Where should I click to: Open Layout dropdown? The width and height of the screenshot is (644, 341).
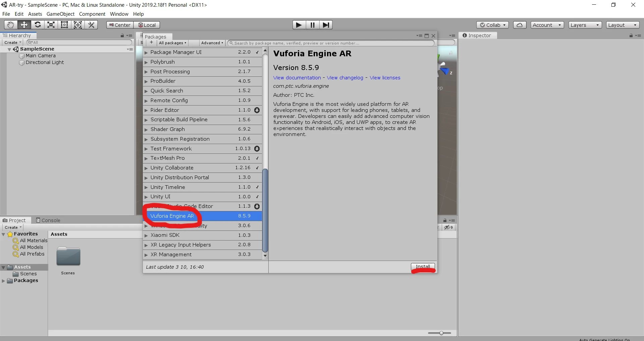623,25
